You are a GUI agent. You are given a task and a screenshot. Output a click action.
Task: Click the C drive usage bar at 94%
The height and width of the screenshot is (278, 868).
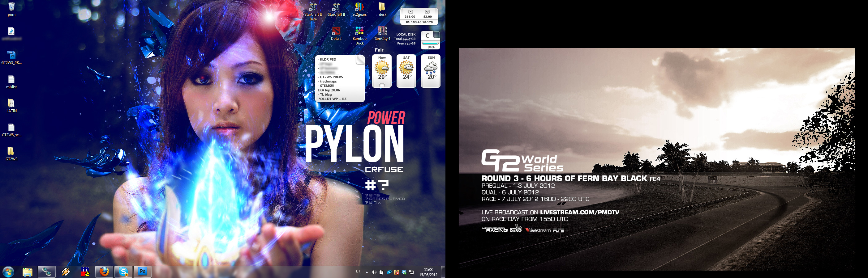[430, 43]
